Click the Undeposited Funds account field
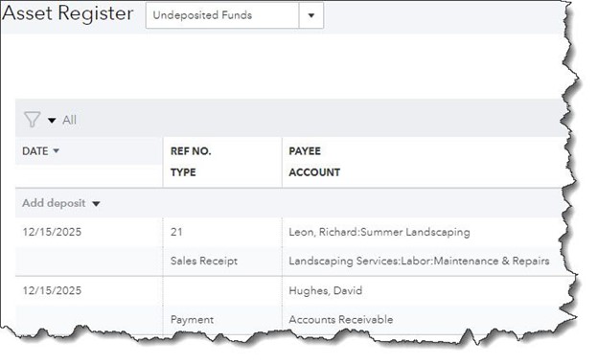598x364 pixels. (x=222, y=15)
